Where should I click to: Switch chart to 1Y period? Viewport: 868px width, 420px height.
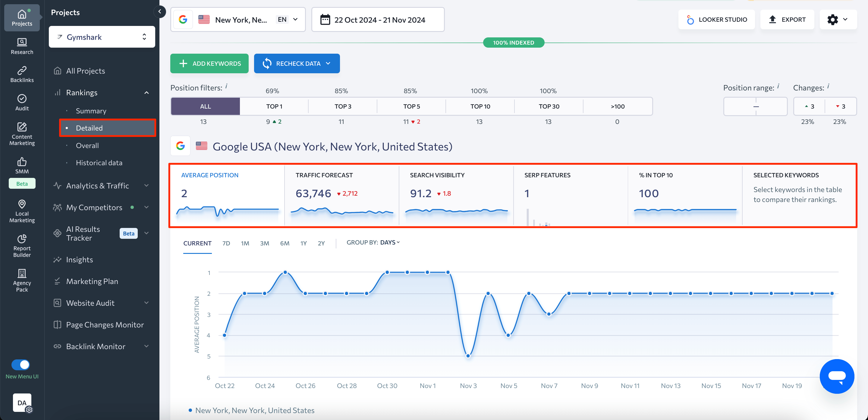click(303, 243)
